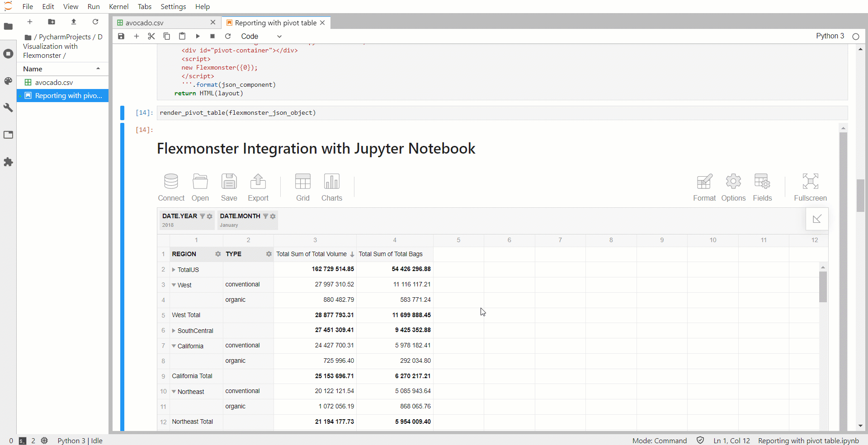
Task: Interrupt the kernel with stop icon
Action: [x=212, y=36]
